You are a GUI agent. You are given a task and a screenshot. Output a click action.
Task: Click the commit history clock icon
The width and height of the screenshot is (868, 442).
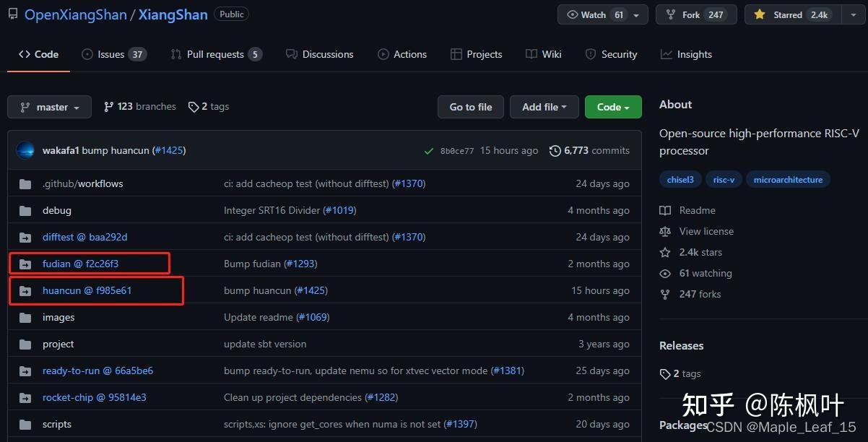click(555, 150)
